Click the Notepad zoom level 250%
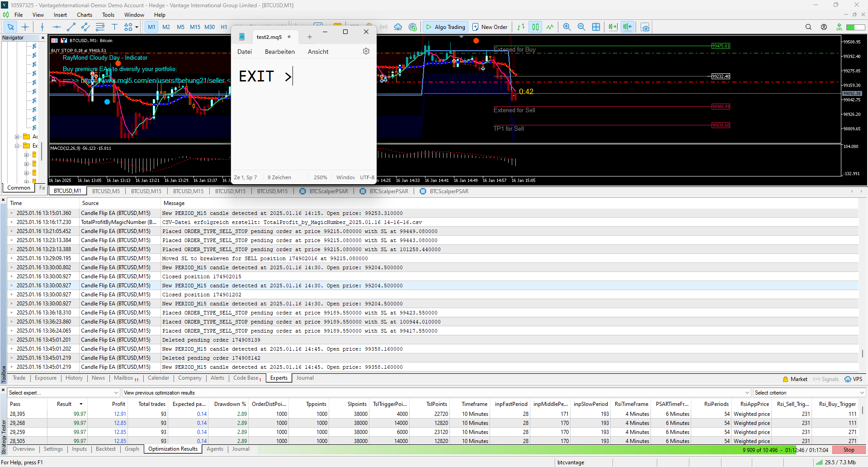Screen dimensions: 868x467 [321, 177]
